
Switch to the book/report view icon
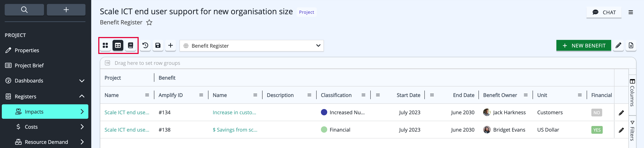click(131, 45)
